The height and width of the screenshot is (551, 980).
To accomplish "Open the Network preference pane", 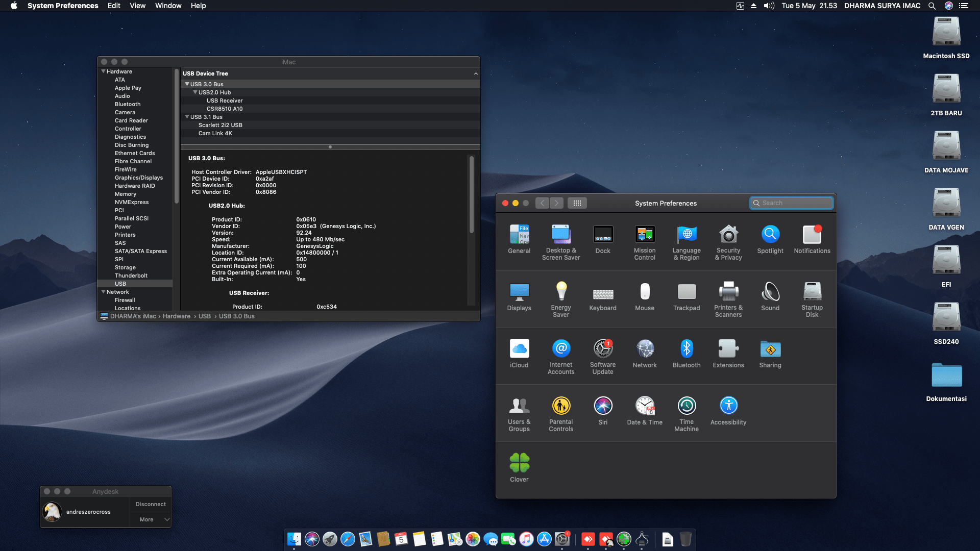I will [645, 353].
